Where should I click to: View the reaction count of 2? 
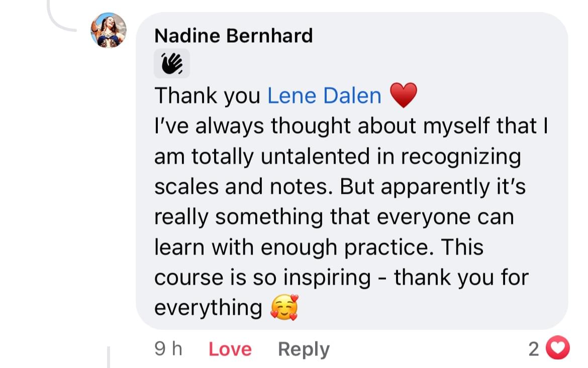pyautogui.click(x=534, y=349)
